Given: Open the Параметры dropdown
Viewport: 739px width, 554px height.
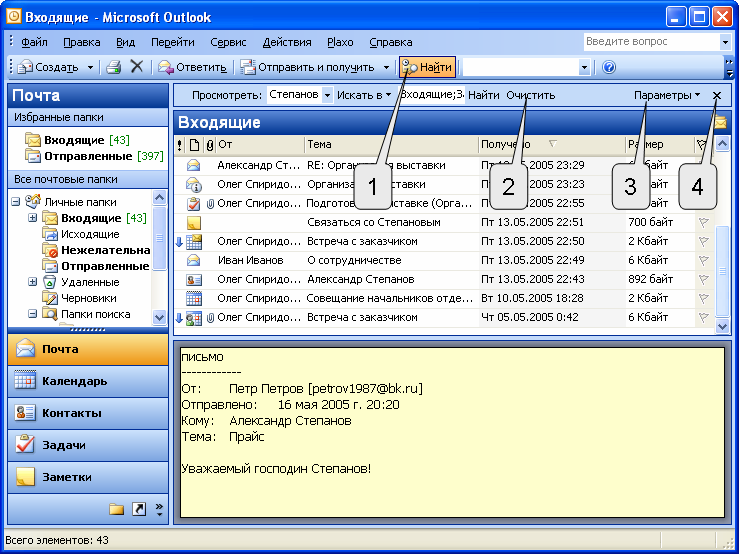Looking at the screenshot, I should [x=666, y=95].
